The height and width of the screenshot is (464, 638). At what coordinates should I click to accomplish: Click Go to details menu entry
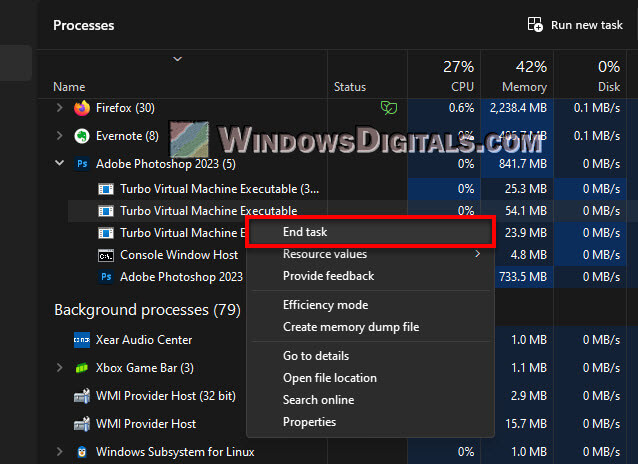pos(316,356)
